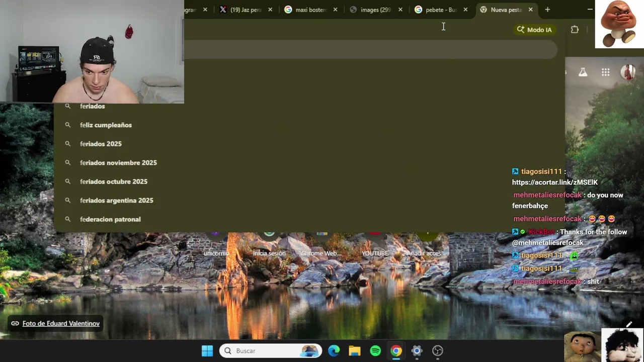Click the Chrome address bar field
The height and width of the screenshot is (362, 644).
coord(371,49)
